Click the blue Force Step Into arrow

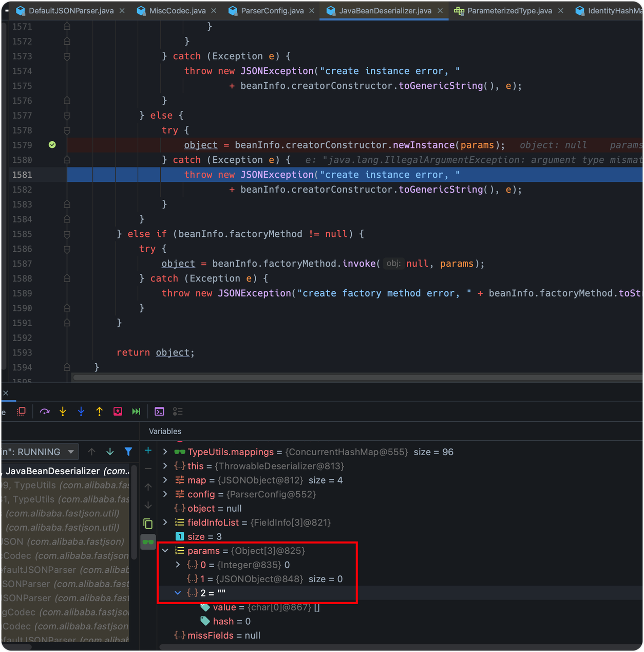[x=81, y=412]
